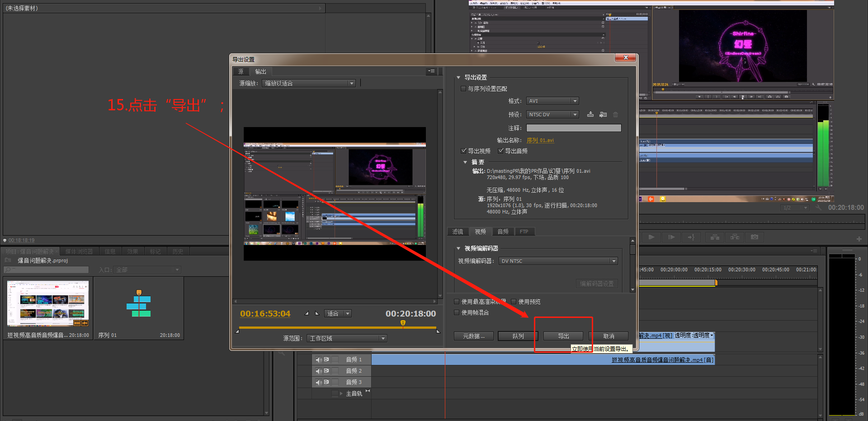
Task: Open source/output panel flyout menu icon
Action: coord(431,71)
